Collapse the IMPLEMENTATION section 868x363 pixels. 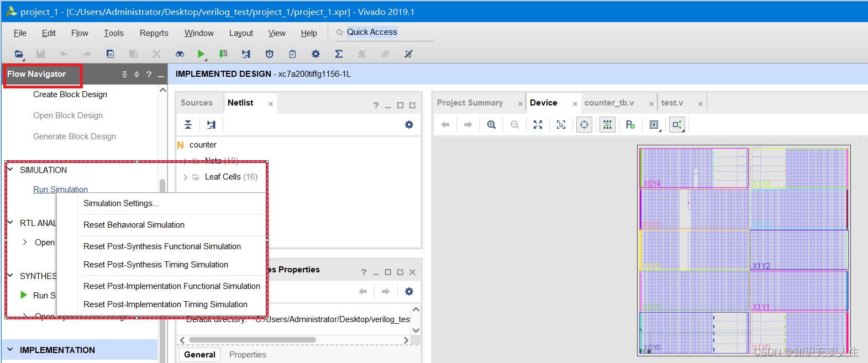click(x=10, y=350)
